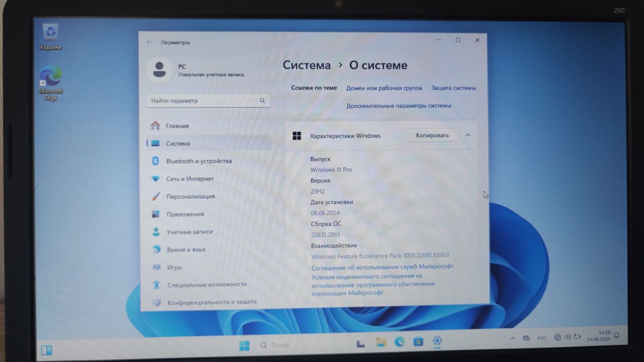The height and width of the screenshot is (362, 644).
Task: Click the Копировать button
Action: 432,135
